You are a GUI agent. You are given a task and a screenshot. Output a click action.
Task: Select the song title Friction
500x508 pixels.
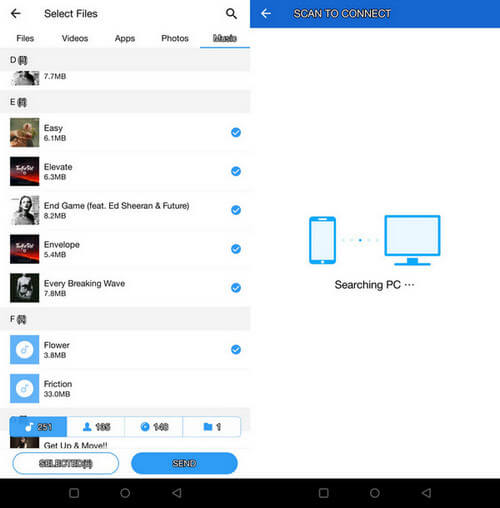[58, 384]
